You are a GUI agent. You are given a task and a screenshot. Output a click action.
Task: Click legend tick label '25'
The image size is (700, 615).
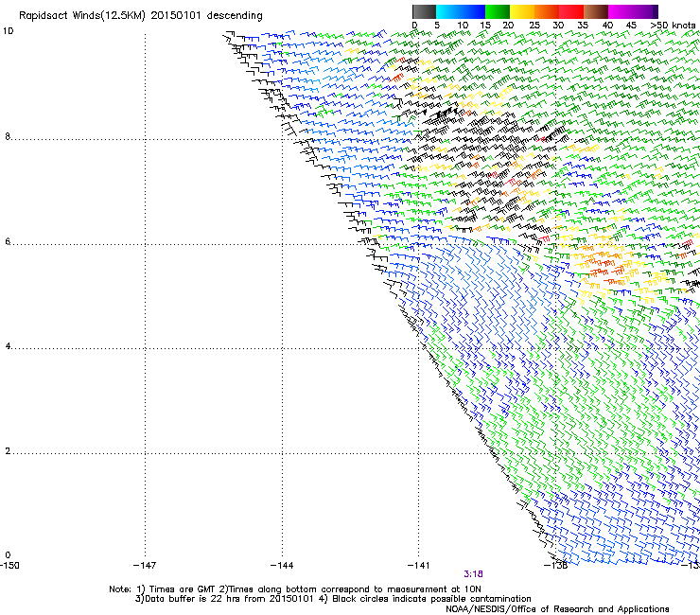(534, 26)
